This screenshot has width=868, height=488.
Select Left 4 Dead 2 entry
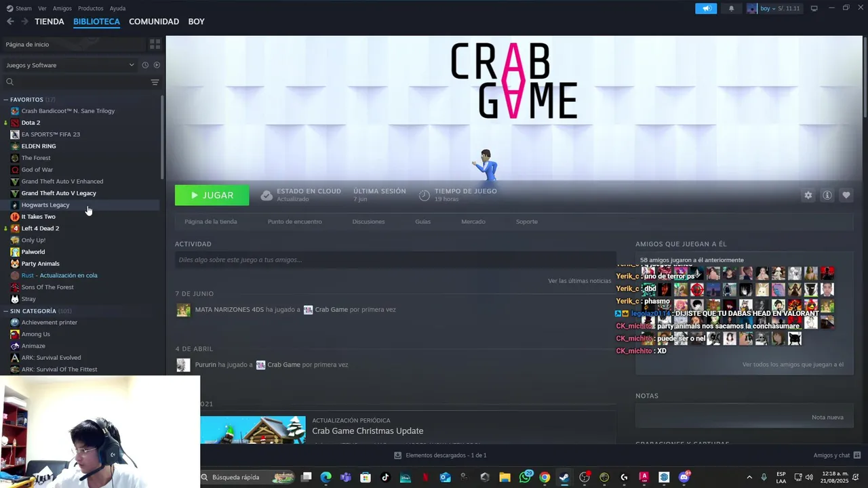coord(40,228)
